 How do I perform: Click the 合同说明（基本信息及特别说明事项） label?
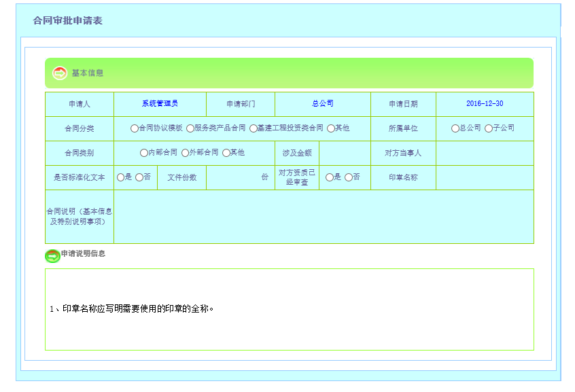(x=80, y=217)
